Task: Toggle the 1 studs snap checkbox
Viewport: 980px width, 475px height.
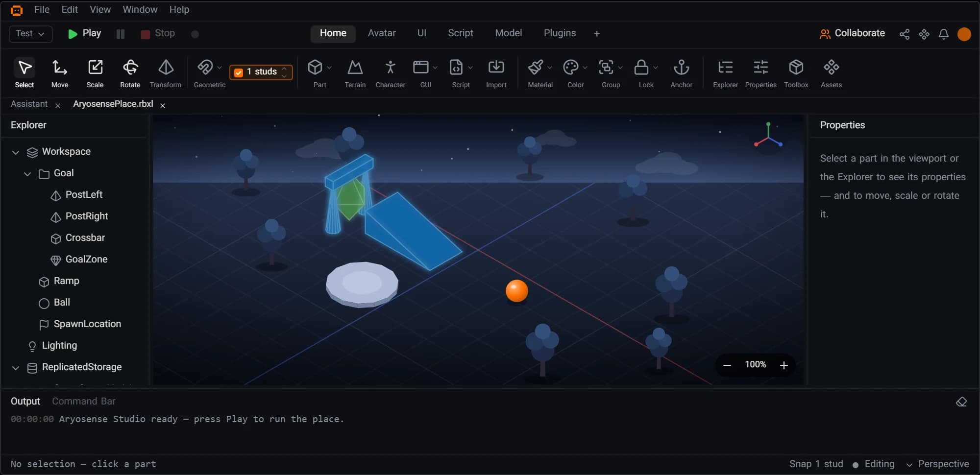Action: [239, 72]
